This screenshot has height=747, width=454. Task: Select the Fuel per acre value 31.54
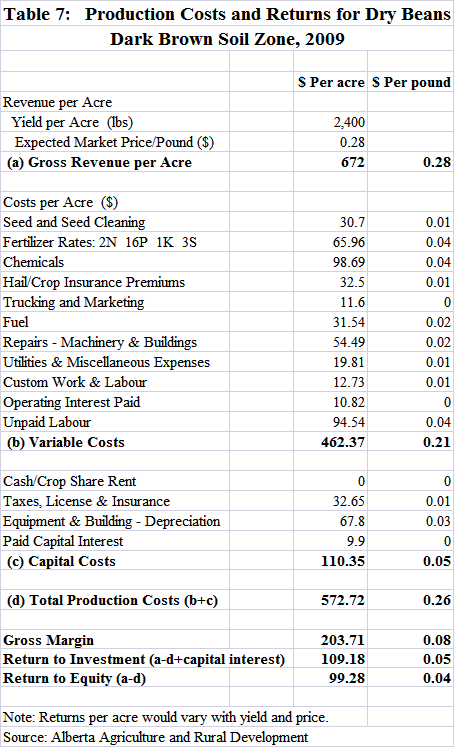tap(349, 323)
